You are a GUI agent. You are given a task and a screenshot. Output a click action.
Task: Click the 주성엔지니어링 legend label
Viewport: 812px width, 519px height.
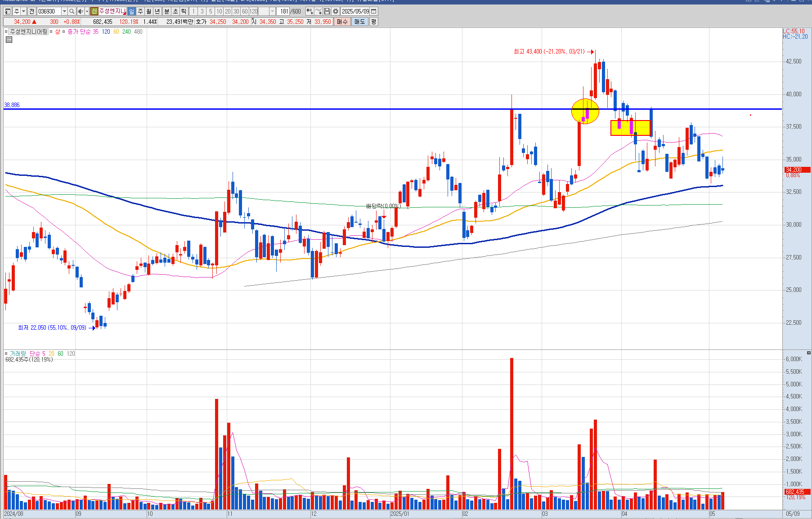click(x=28, y=31)
